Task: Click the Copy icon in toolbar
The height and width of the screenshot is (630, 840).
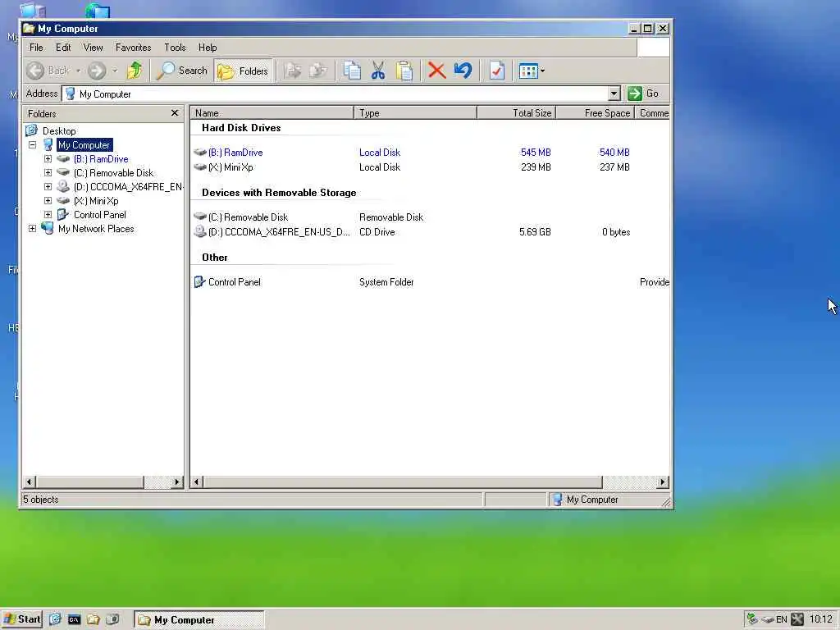Action: (x=352, y=71)
